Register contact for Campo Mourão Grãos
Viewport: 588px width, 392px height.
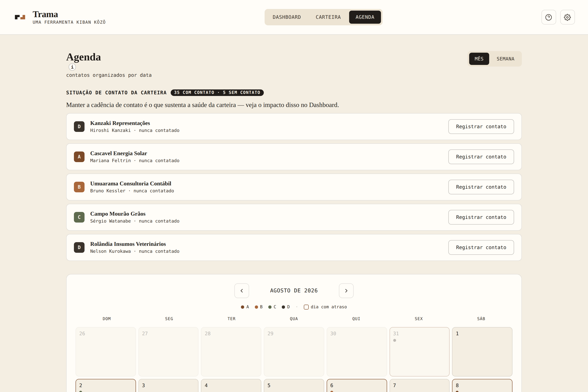point(481,217)
